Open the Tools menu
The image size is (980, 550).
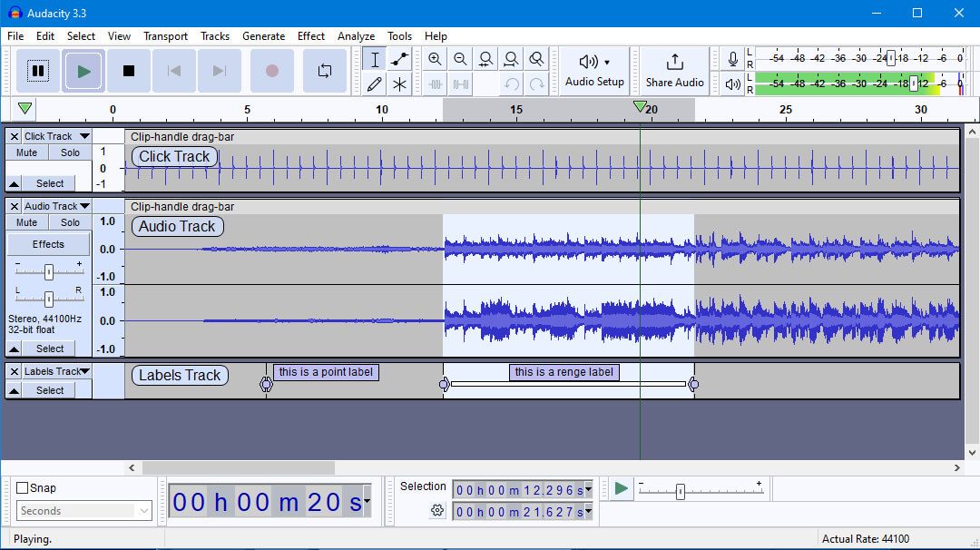coord(399,36)
